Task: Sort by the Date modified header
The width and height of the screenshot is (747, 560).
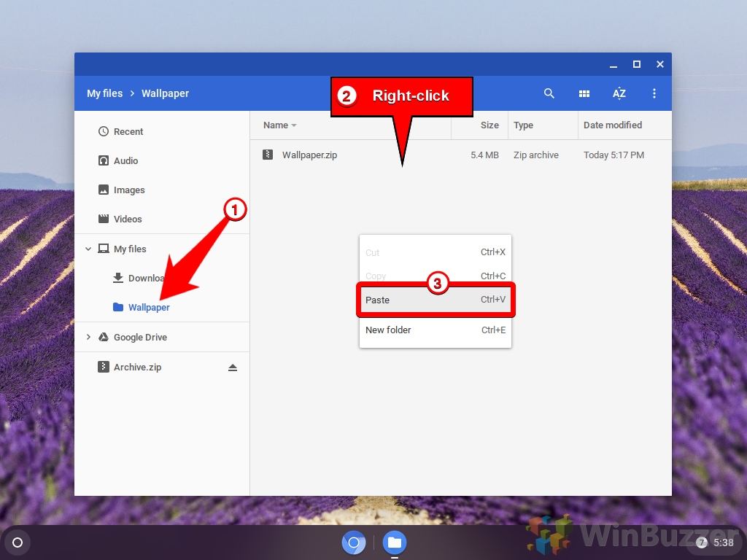Action: [613, 125]
